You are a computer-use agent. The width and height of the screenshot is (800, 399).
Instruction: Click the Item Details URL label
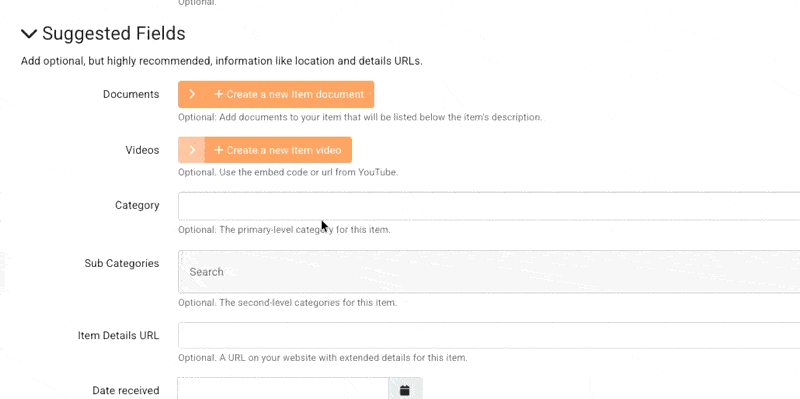(x=118, y=335)
